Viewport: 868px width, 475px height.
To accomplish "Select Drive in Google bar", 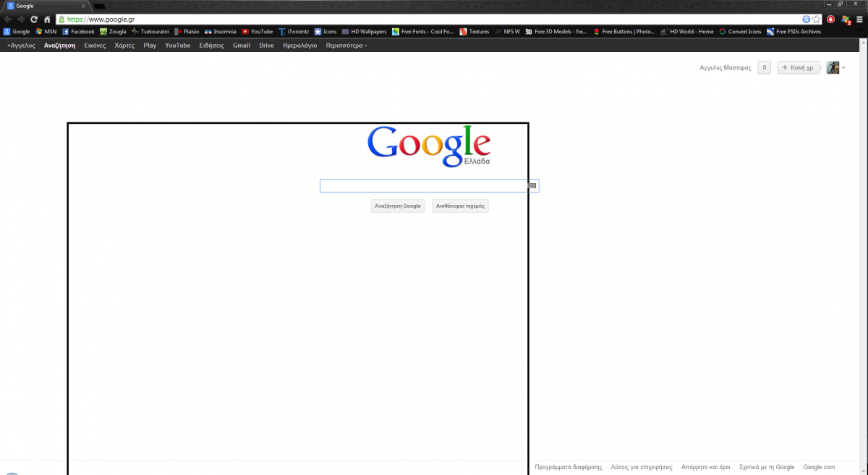I will click(266, 46).
